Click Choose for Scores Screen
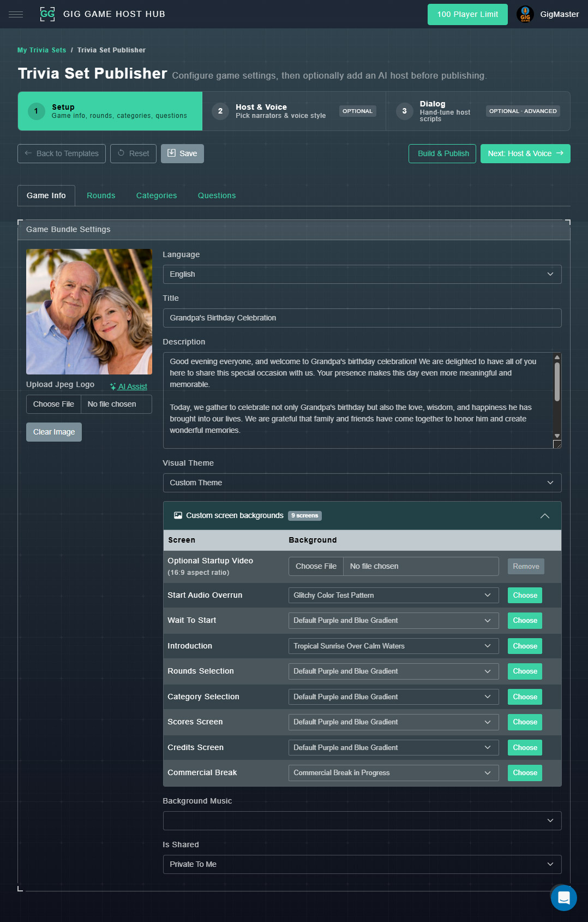This screenshot has height=922, width=588. pyautogui.click(x=525, y=722)
